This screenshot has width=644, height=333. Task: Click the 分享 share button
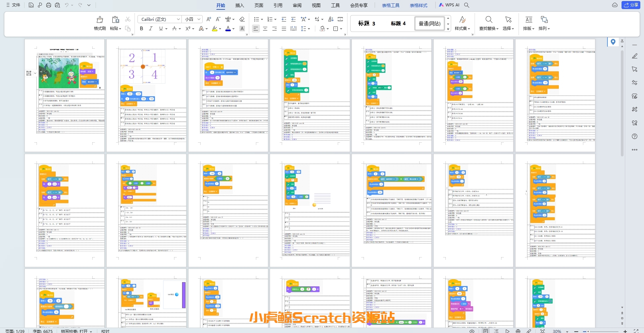(631, 5)
